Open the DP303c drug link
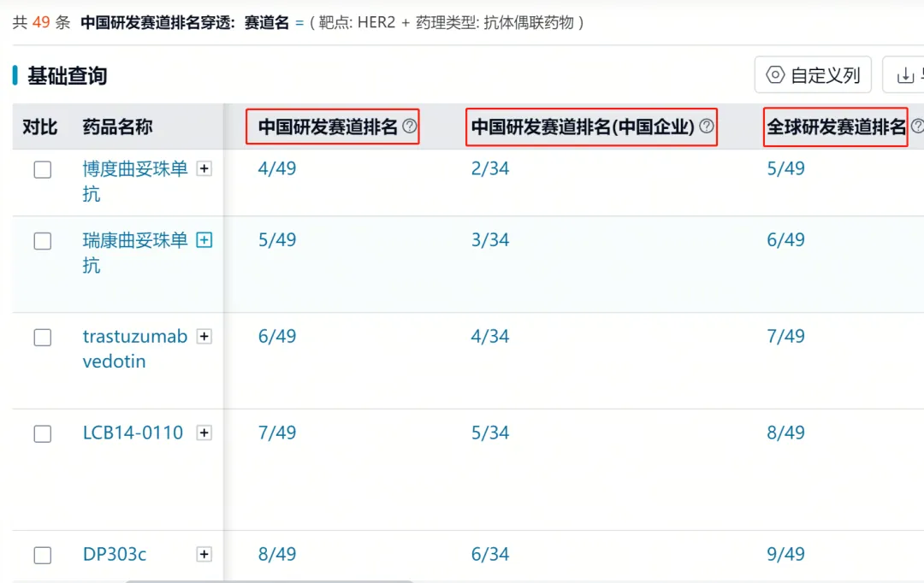 tap(115, 554)
